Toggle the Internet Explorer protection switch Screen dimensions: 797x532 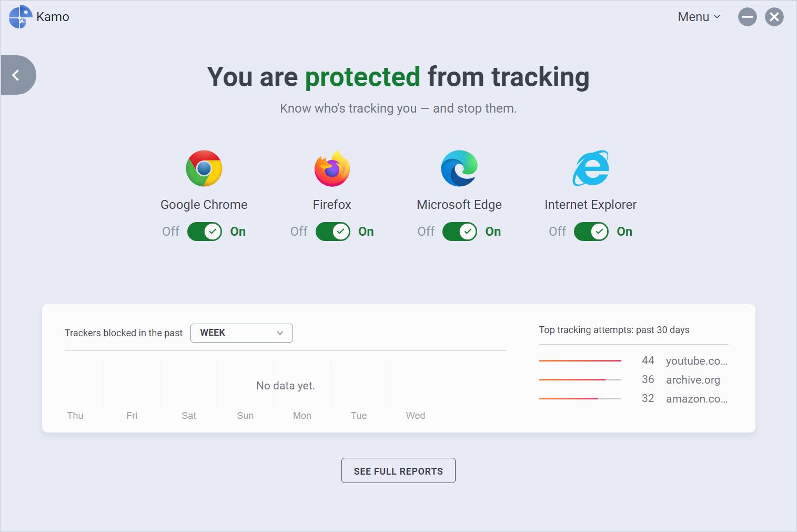coord(590,232)
